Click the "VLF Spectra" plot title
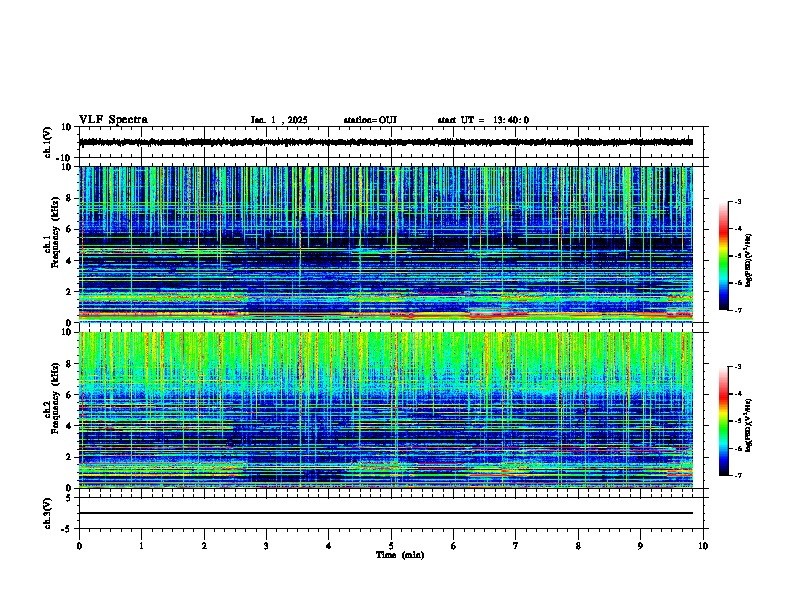 [113, 120]
